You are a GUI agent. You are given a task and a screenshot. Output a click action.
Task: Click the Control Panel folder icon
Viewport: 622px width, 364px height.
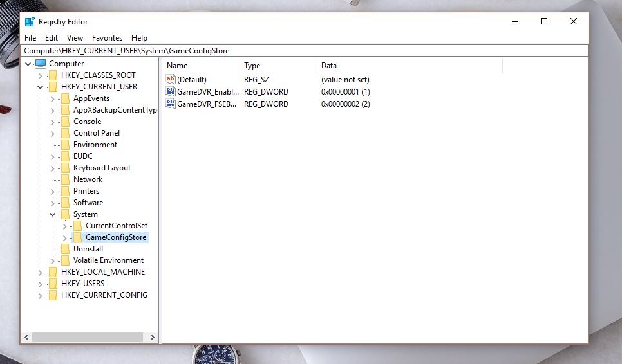pyautogui.click(x=65, y=133)
